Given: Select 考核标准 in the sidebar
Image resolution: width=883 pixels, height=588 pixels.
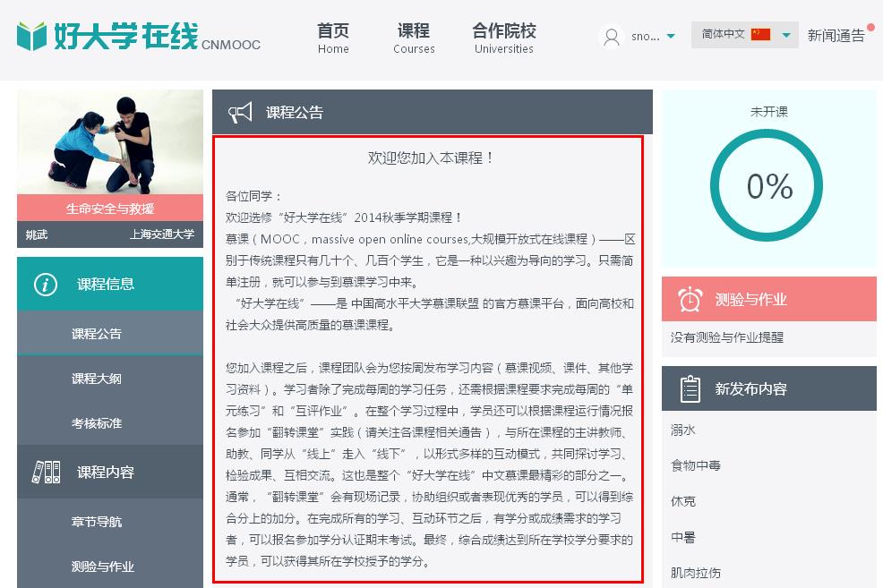Looking at the screenshot, I should [97, 423].
